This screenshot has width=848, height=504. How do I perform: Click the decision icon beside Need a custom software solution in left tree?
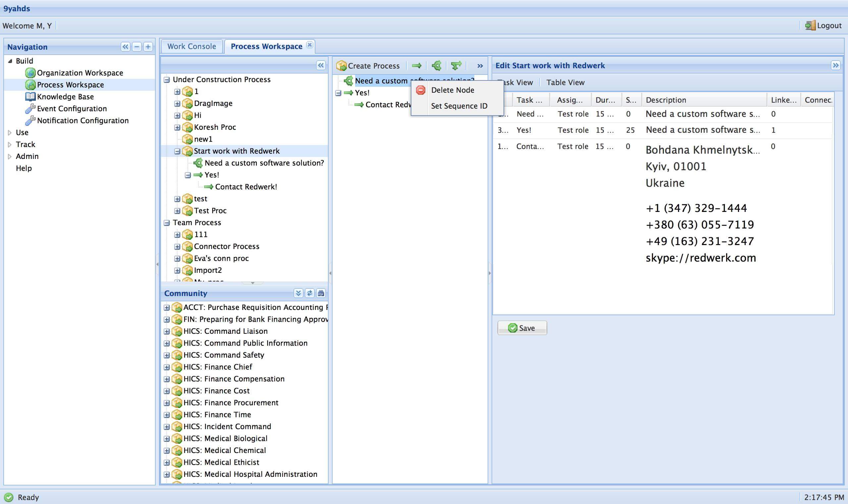tap(198, 163)
